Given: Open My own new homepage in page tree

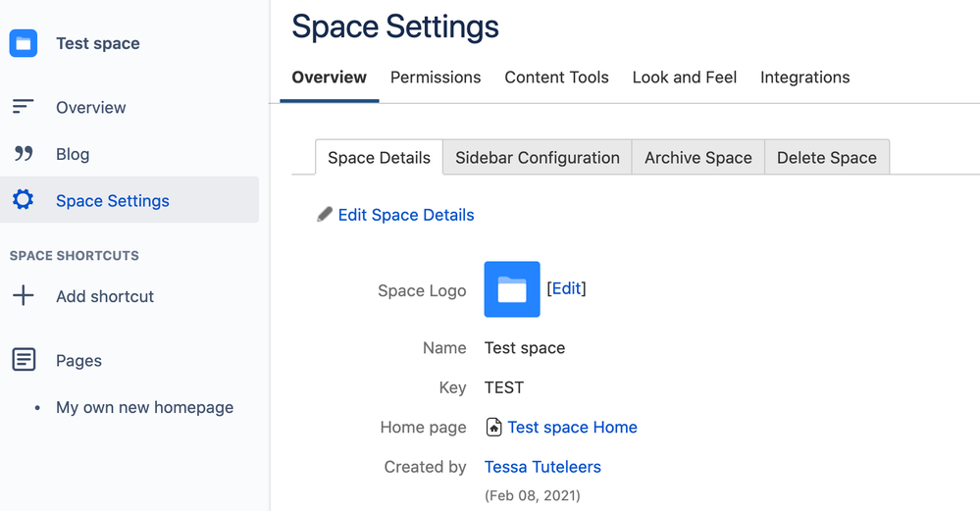Looking at the screenshot, I should (x=144, y=407).
